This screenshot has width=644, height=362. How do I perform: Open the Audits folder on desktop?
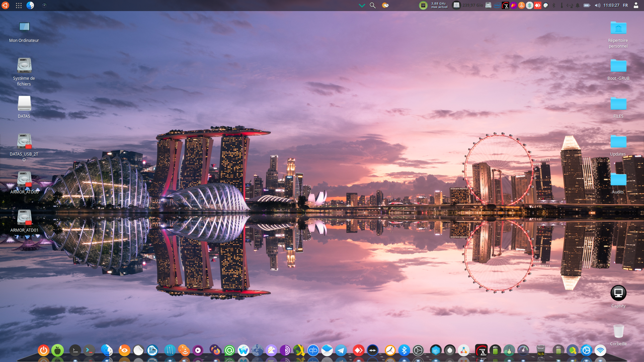618,179
